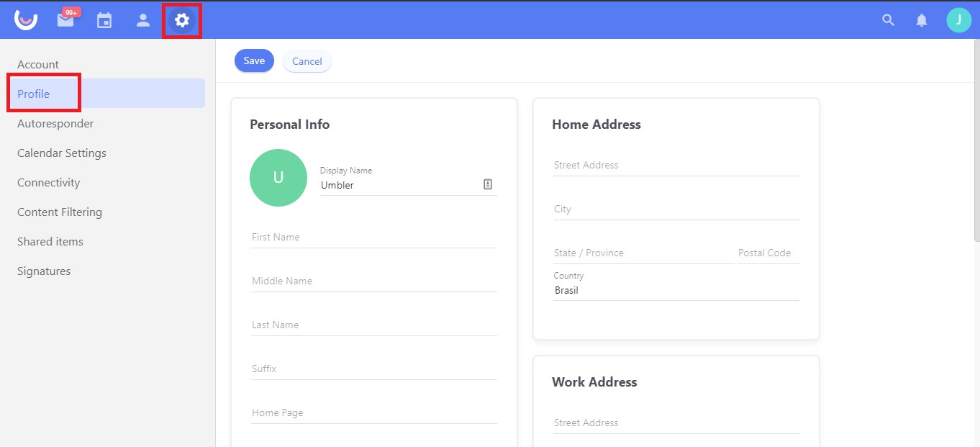
Task: Select Account in the settings sidebar
Action: pos(38,65)
